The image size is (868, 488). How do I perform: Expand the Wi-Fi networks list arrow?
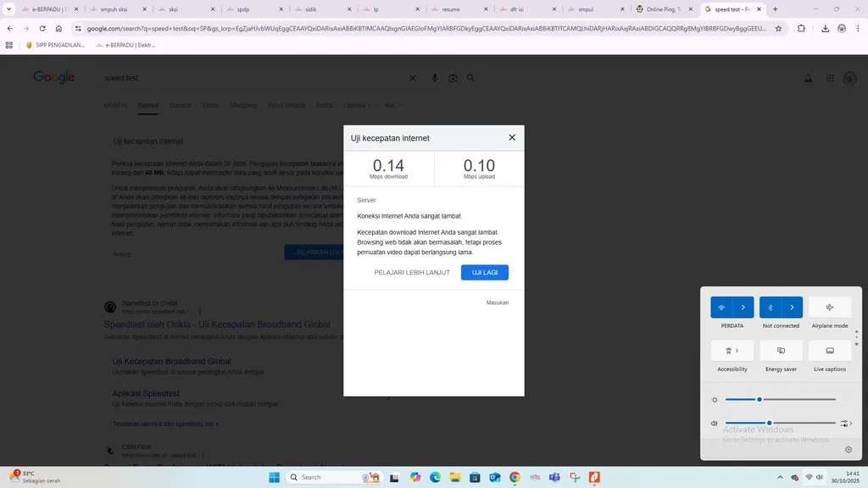[743, 308]
